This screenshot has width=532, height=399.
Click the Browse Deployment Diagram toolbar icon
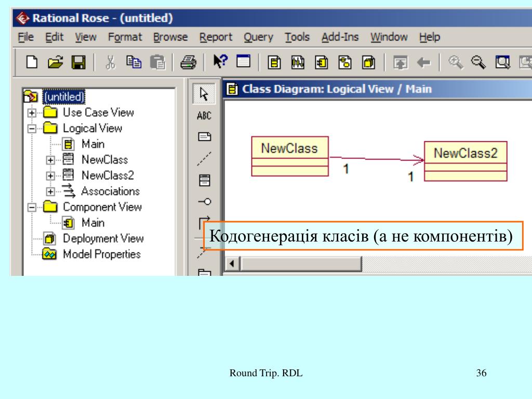tap(368, 63)
